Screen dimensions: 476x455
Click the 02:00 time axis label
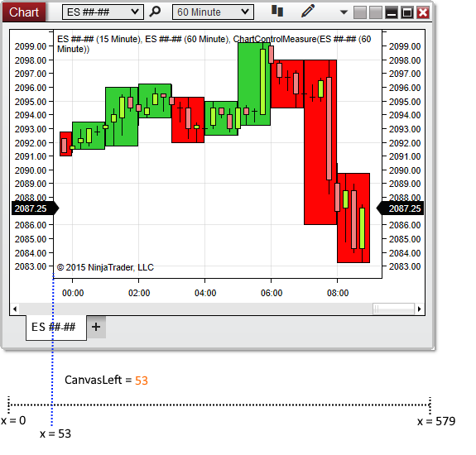tap(139, 293)
